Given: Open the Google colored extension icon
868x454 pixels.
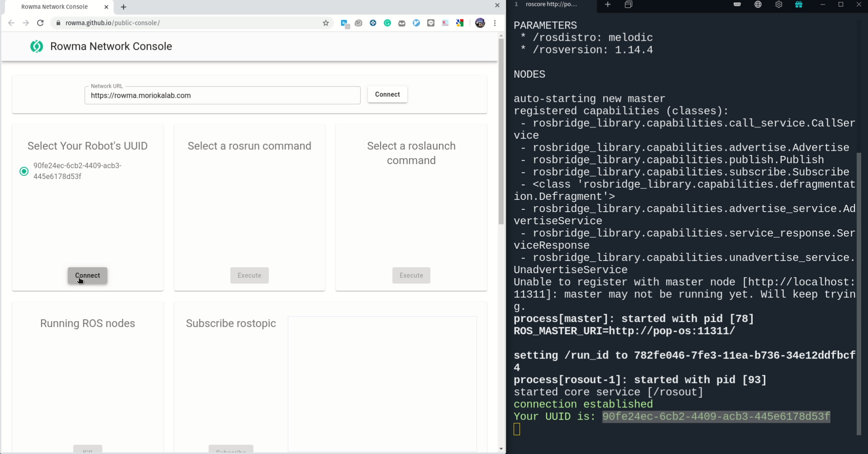Looking at the screenshot, I should tap(460, 23).
